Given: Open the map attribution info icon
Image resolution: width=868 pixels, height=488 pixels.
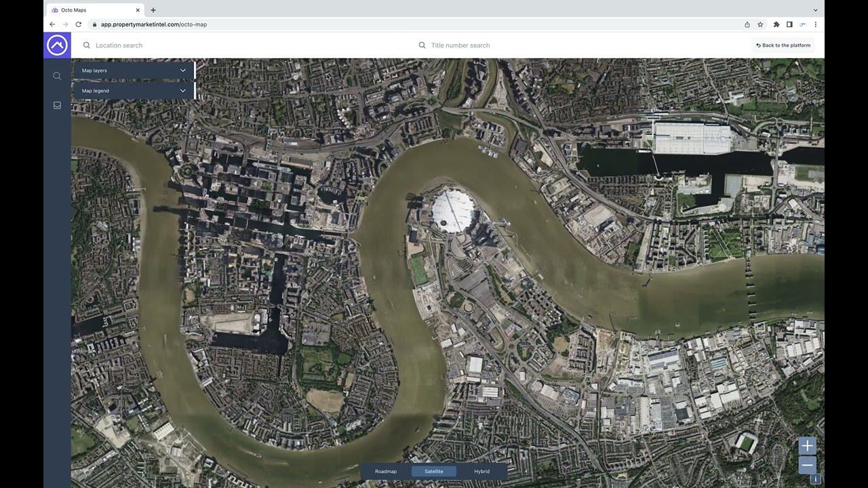Looking at the screenshot, I should point(816,479).
